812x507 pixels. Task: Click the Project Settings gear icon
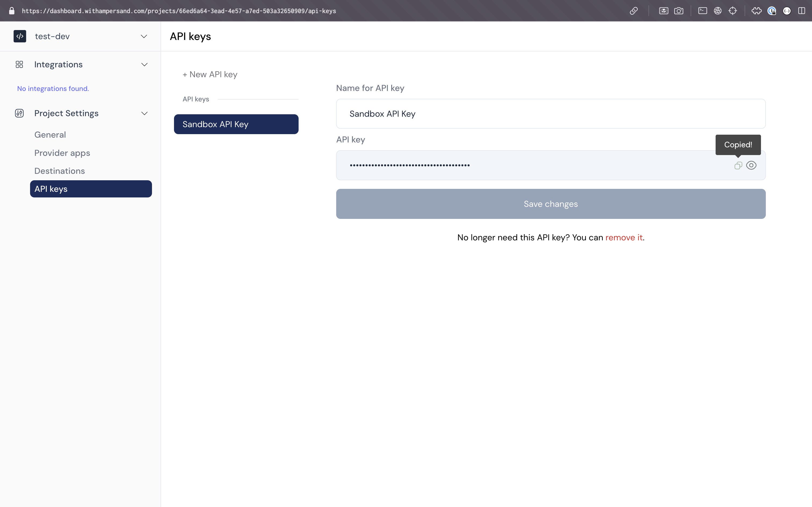click(19, 113)
